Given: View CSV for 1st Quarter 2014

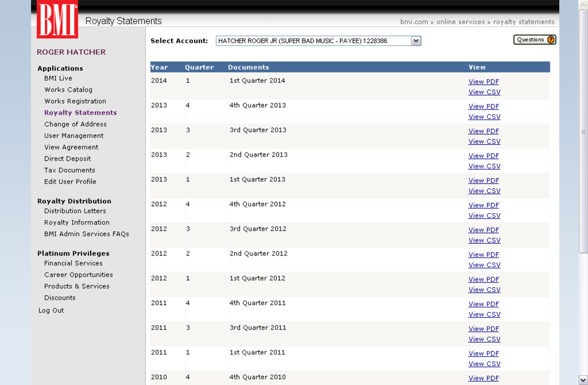Looking at the screenshot, I should 485,92.
